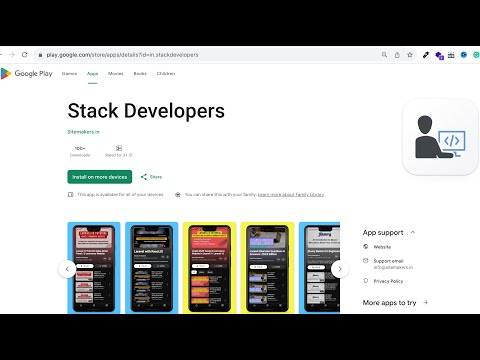The image size is (480, 360).
Task: Click the content rating icon
Action: [119, 148]
